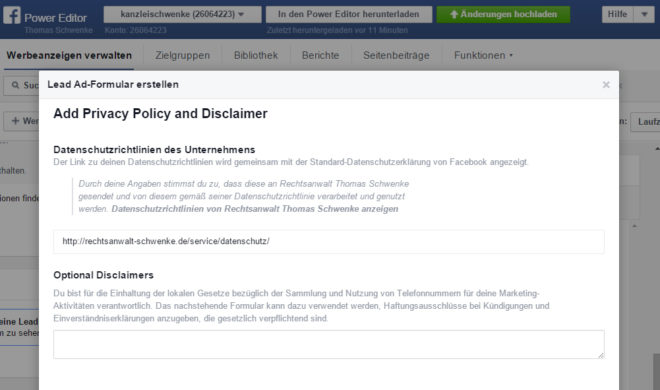Click Datenschutzrichtlinien von Rechtsanwalt Thomas Schwenke anzeigen
The image size is (660, 390).
point(255,209)
